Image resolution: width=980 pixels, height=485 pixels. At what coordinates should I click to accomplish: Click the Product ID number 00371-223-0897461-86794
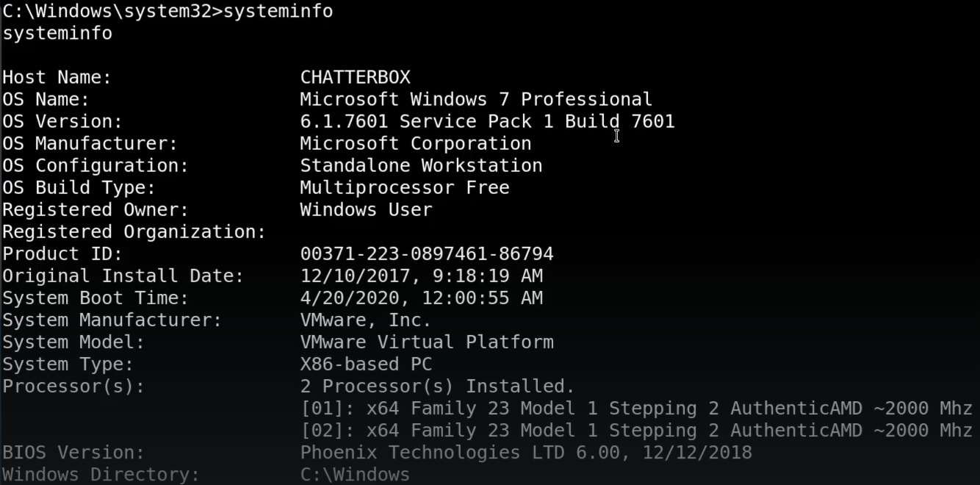(x=426, y=254)
